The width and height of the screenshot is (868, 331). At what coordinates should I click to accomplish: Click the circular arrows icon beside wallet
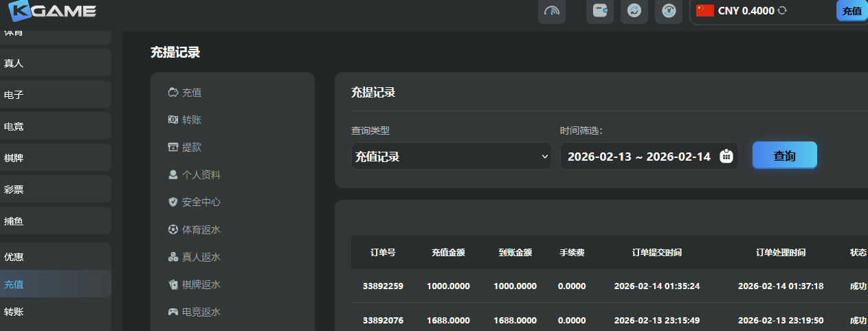[634, 11]
